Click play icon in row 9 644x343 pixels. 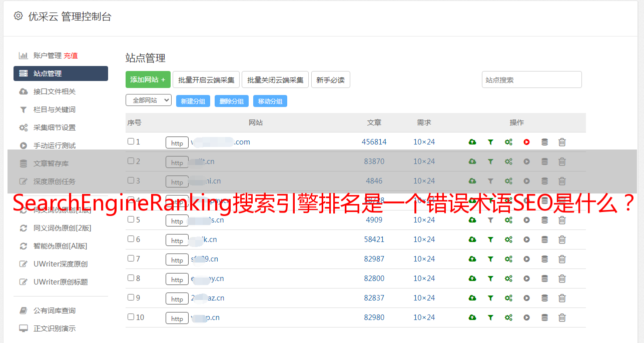pos(526,298)
